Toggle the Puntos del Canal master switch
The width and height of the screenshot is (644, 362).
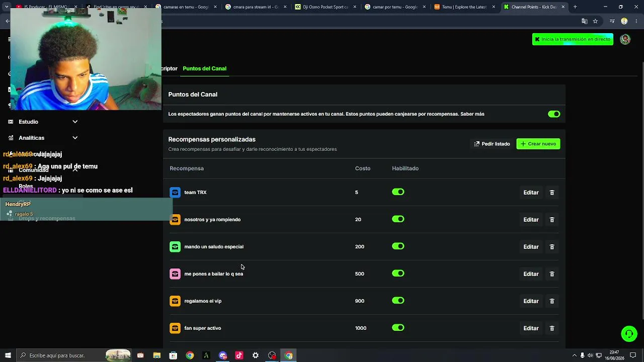click(554, 114)
